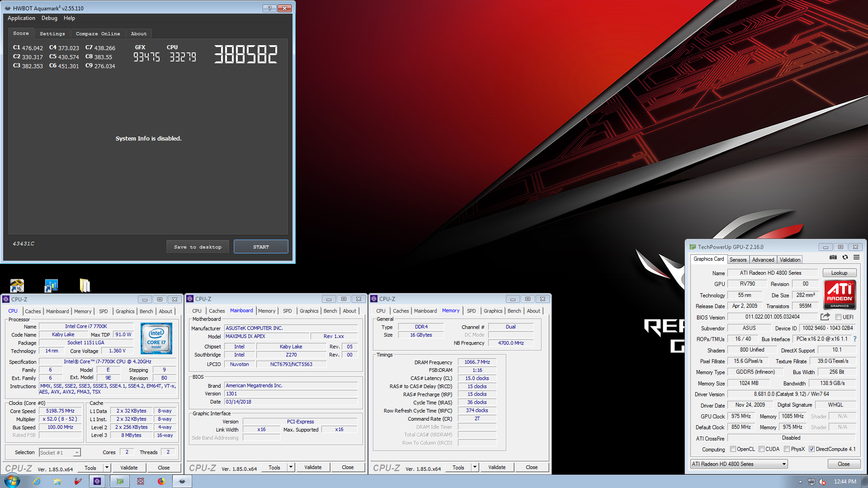Image resolution: width=868 pixels, height=488 pixels.
Task: Click the MAXIMUS IX APEX model field
Action: tap(267, 336)
